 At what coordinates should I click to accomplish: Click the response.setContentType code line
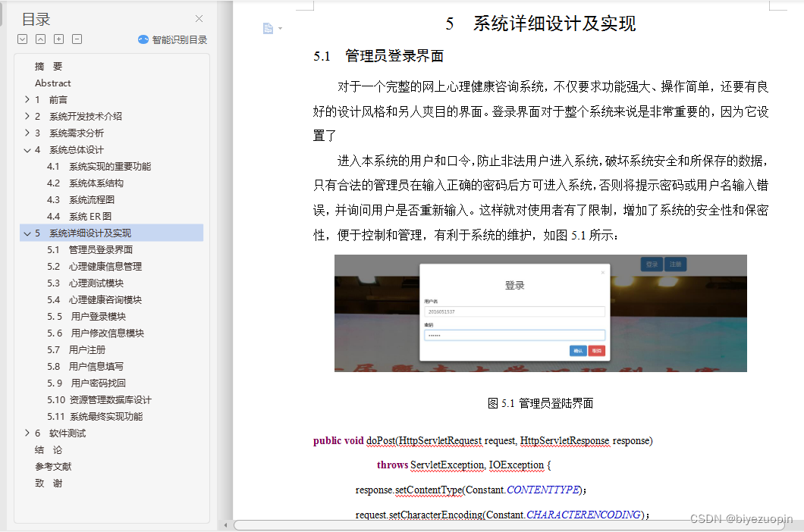471,490
